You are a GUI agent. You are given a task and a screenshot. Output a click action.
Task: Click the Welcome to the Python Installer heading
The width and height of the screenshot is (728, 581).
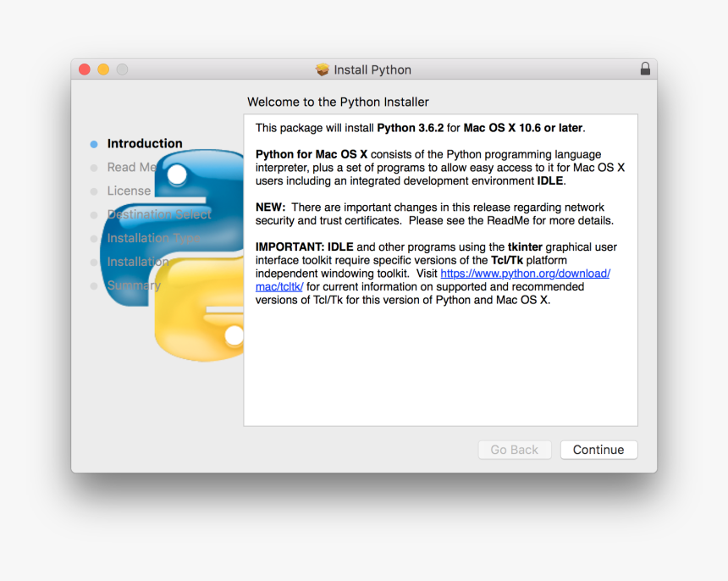coord(338,102)
